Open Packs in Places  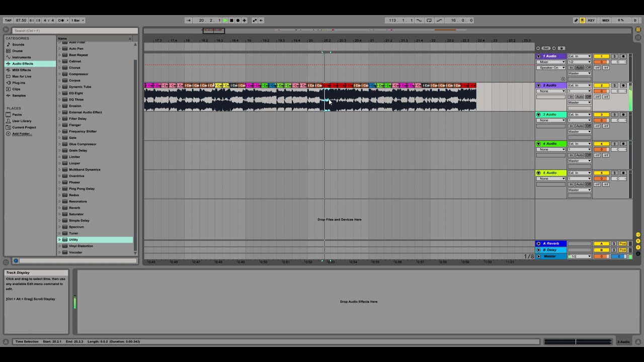(17, 115)
